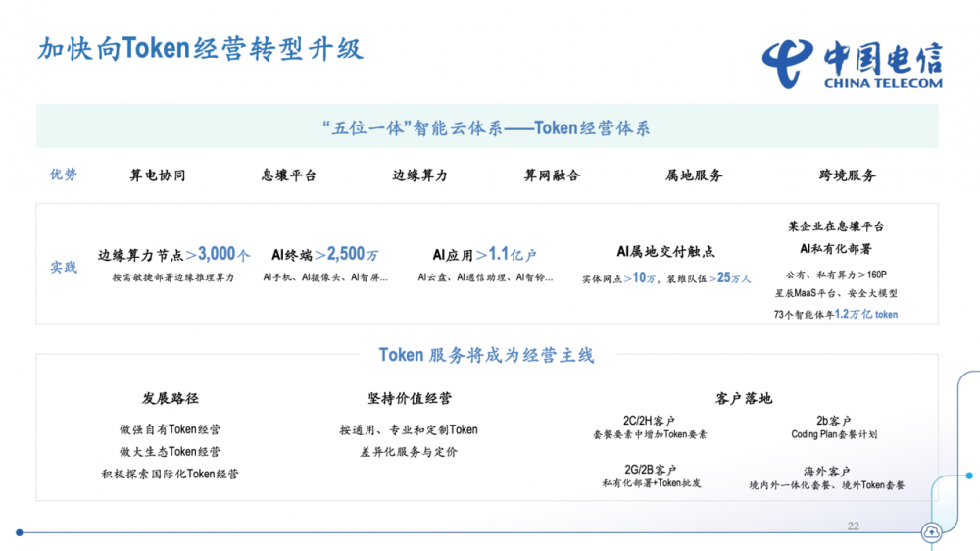Click the 边缘算力节点 >3,000个 statistic
This screenshot has width=980, height=551.
[x=173, y=255]
